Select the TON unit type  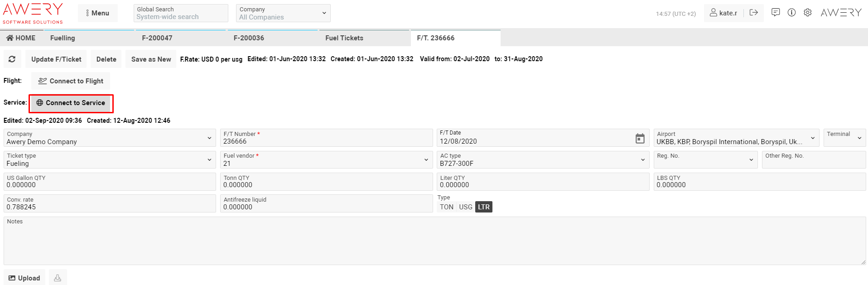pyautogui.click(x=446, y=207)
